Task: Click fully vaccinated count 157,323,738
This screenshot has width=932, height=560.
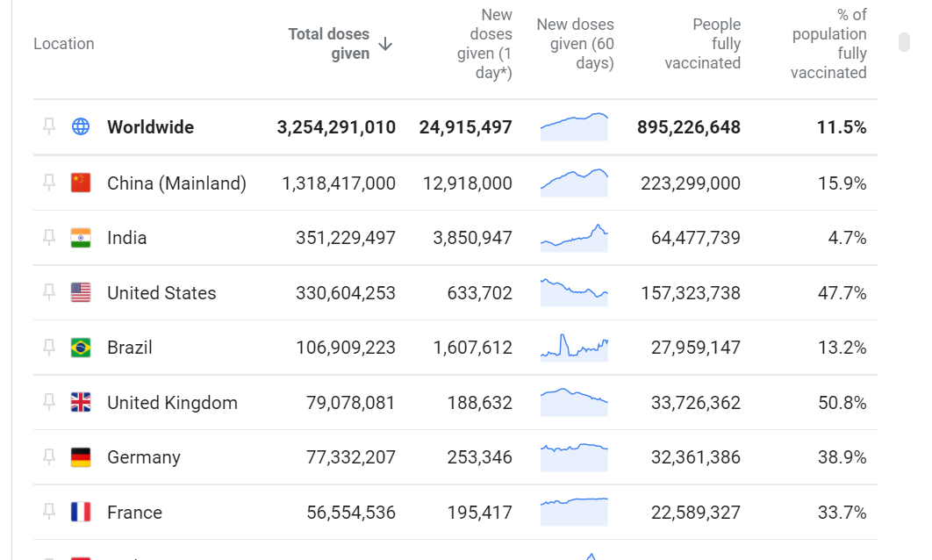Action: click(x=690, y=292)
